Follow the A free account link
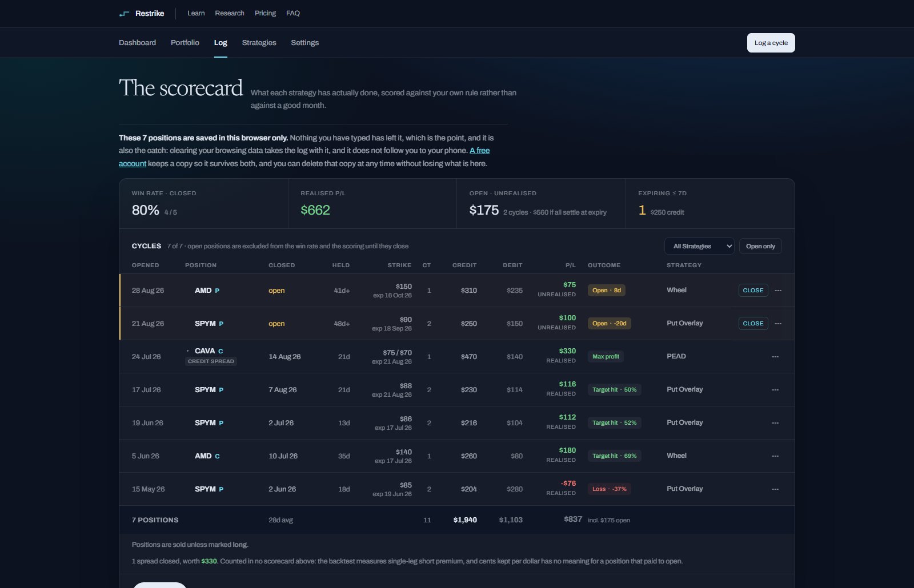The height and width of the screenshot is (588, 914). [479, 151]
